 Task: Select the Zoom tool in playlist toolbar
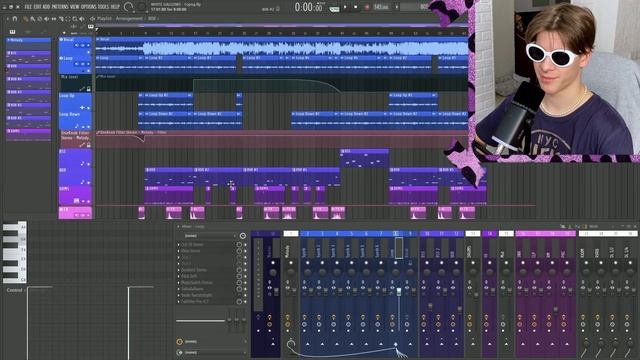pyautogui.click(x=75, y=19)
